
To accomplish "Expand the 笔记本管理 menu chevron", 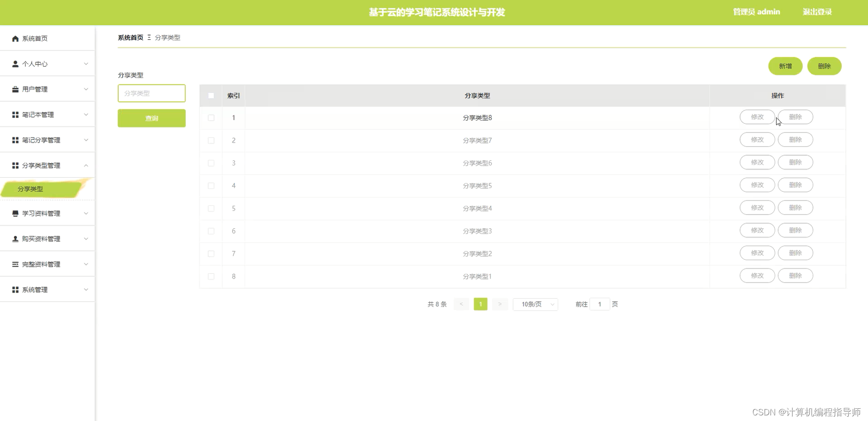I will tap(86, 115).
